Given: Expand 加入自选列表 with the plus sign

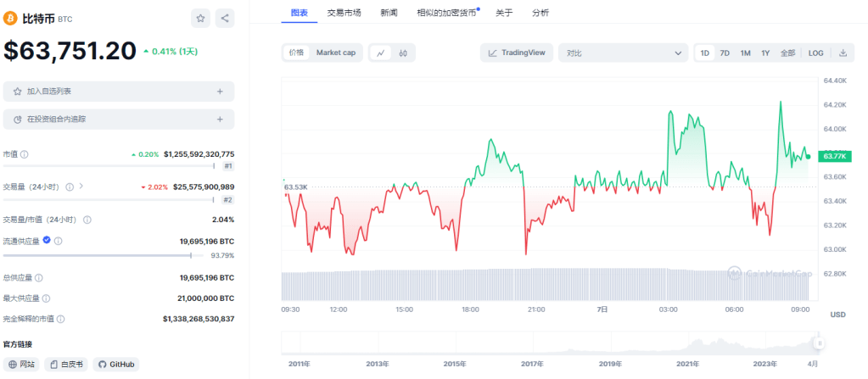Looking at the screenshot, I should pyautogui.click(x=220, y=92).
